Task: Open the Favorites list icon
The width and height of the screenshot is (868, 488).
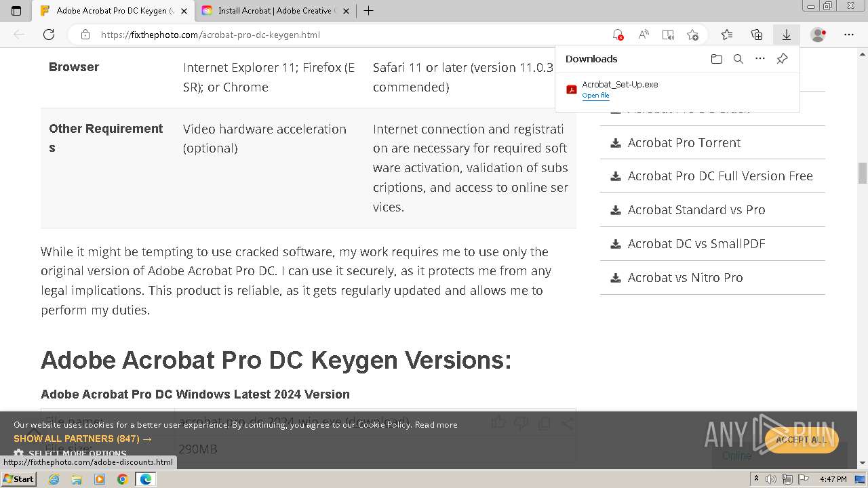Action: tap(727, 35)
